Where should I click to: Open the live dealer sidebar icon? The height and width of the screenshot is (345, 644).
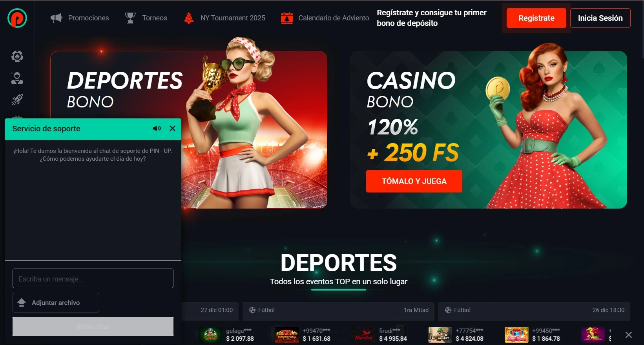17,78
